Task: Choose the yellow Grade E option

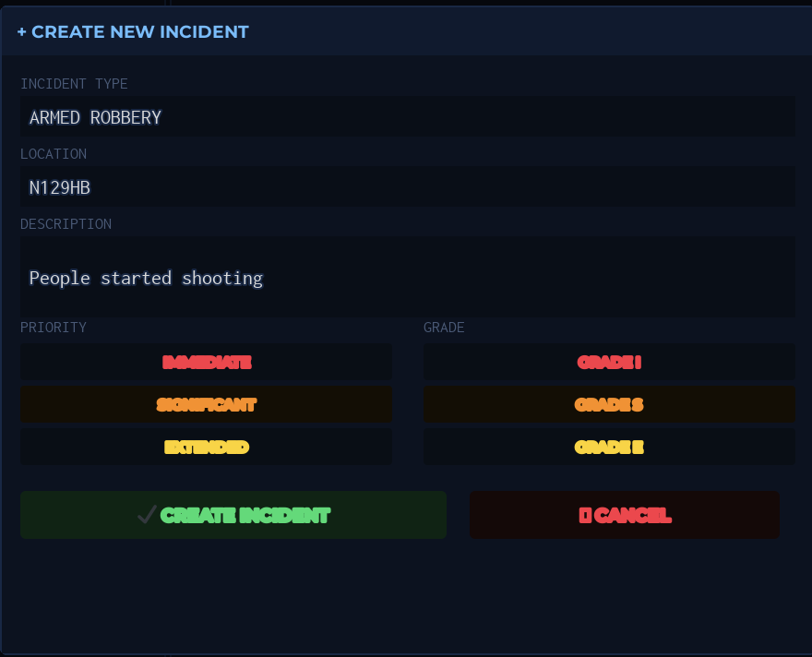Action: coord(609,447)
